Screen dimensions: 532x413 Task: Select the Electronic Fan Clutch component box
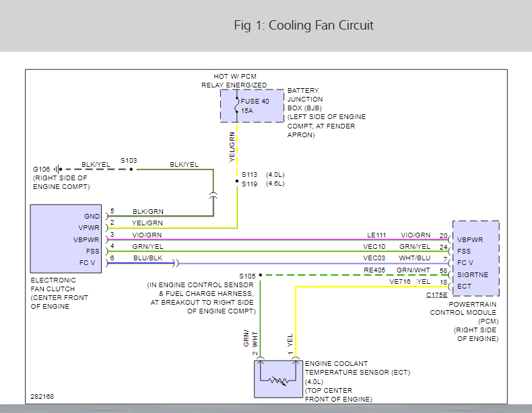point(66,239)
